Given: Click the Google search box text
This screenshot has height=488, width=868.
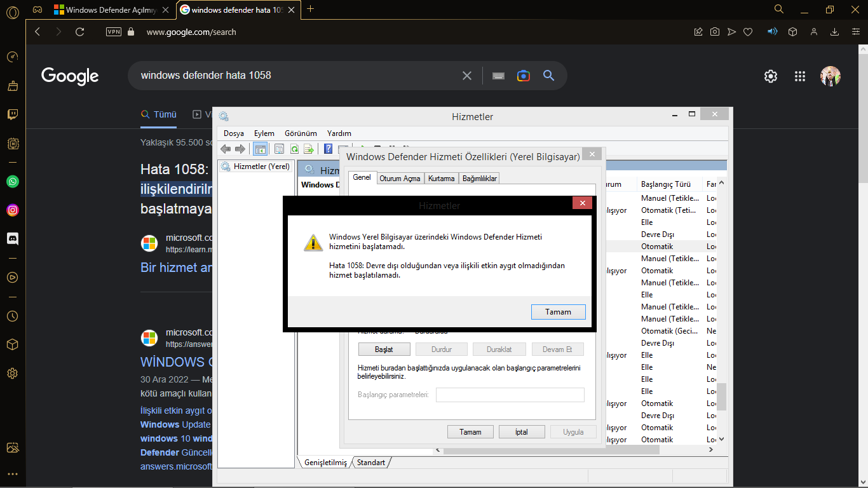Looking at the screenshot, I should click(x=206, y=76).
